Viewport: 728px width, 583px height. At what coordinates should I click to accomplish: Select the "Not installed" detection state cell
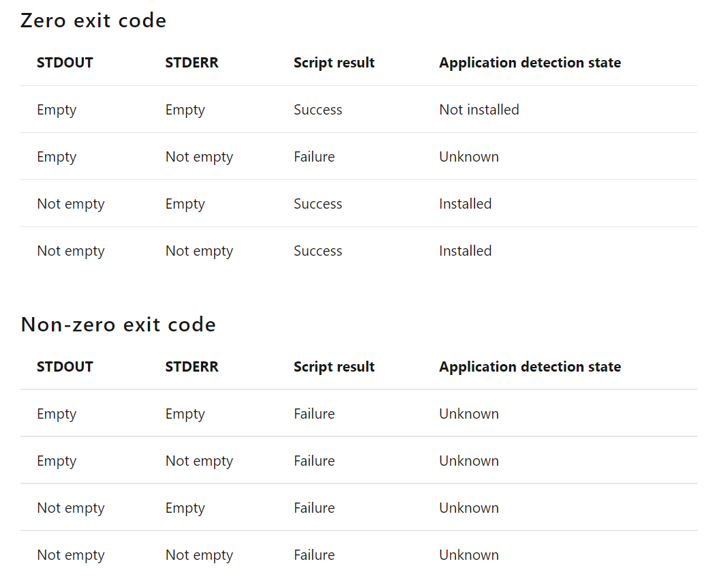click(479, 110)
